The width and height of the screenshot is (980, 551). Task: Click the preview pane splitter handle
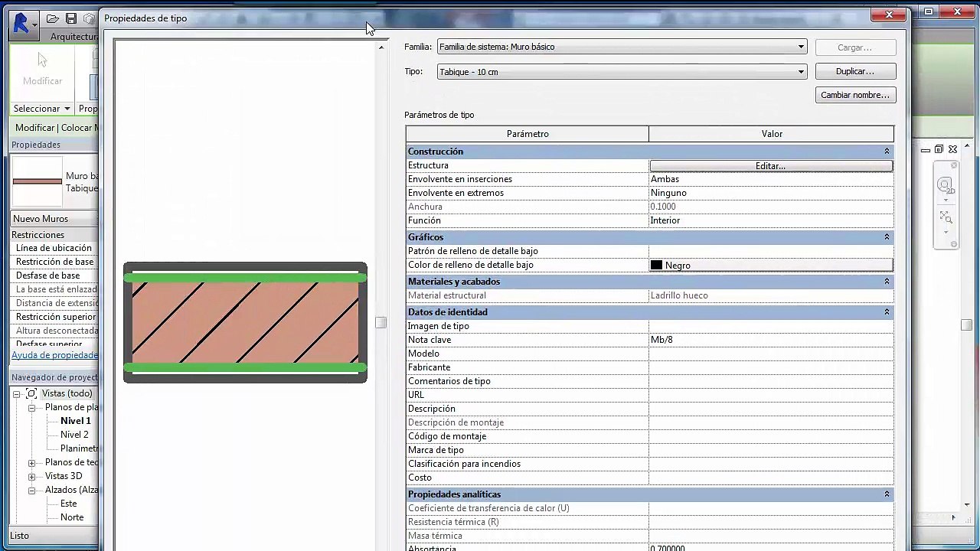(381, 322)
